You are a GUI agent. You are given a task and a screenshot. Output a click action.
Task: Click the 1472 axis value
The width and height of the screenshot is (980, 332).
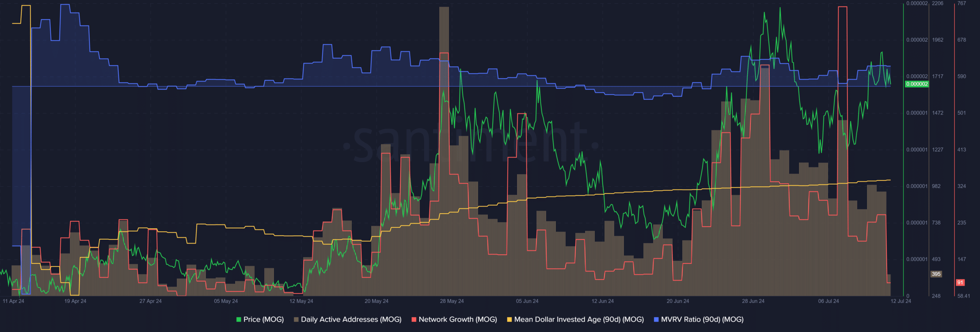938,113
